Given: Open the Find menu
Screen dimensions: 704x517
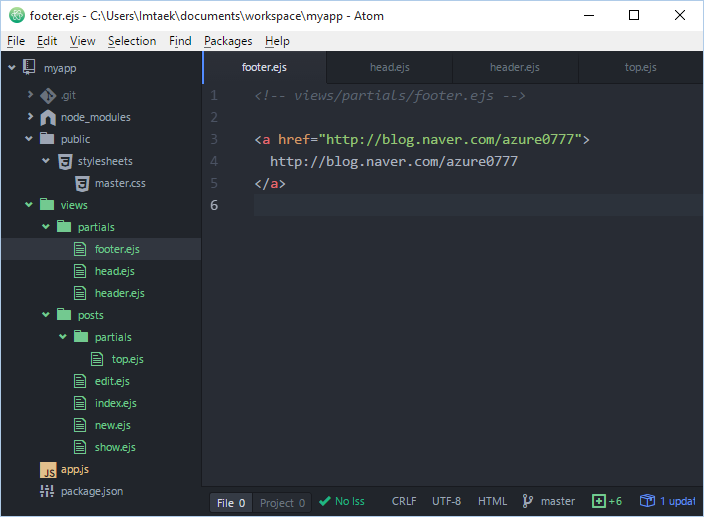Looking at the screenshot, I should tap(180, 41).
